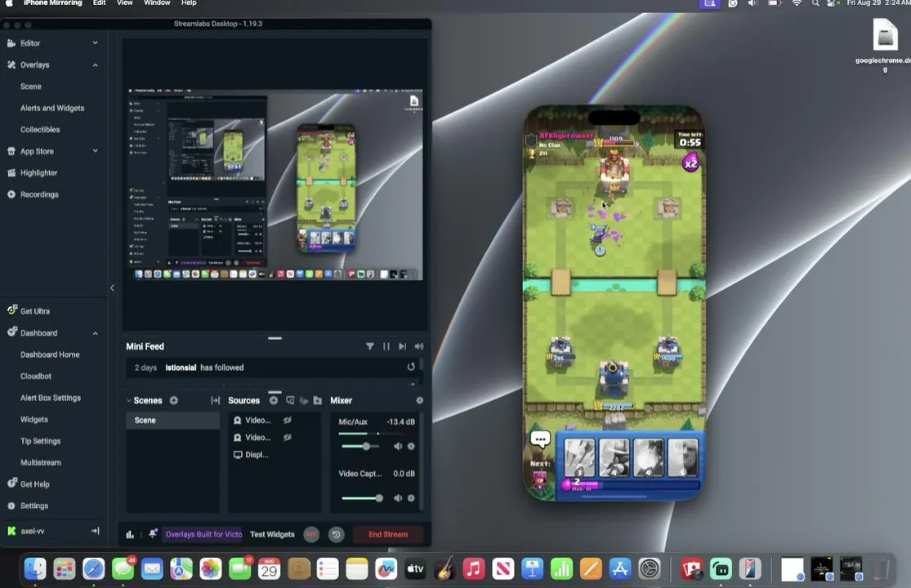Open Window menu in macOS menu bar
This screenshot has height=588, width=911.
(157, 3)
